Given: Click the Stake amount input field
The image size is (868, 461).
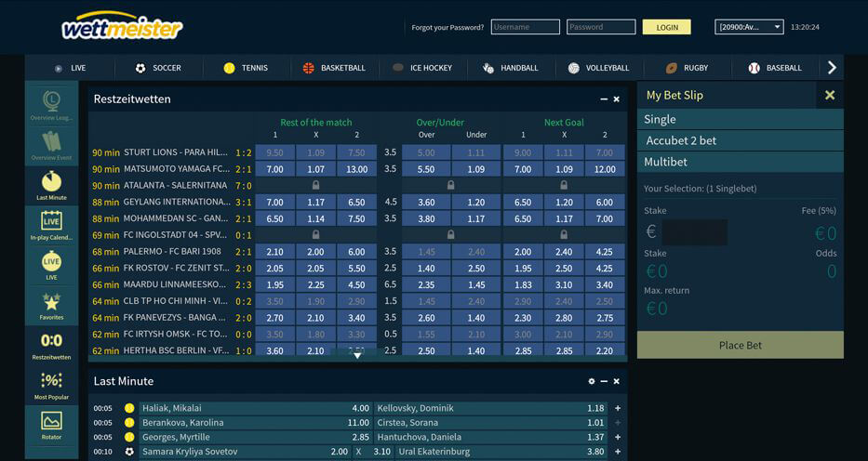Looking at the screenshot, I should 695,232.
